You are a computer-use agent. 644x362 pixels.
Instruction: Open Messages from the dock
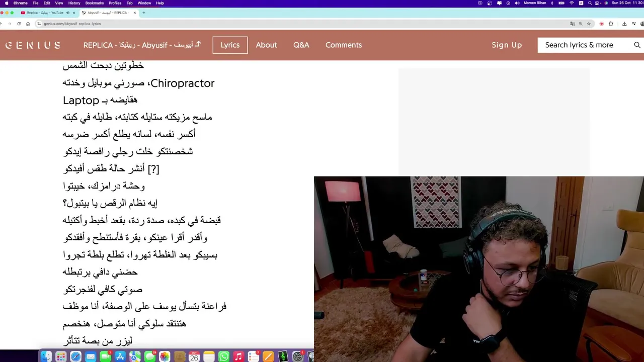[x=150, y=356]
